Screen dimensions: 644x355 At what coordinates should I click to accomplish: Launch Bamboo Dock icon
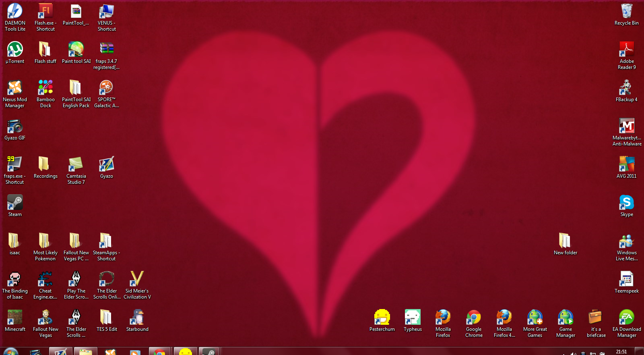tap(45, 94)
